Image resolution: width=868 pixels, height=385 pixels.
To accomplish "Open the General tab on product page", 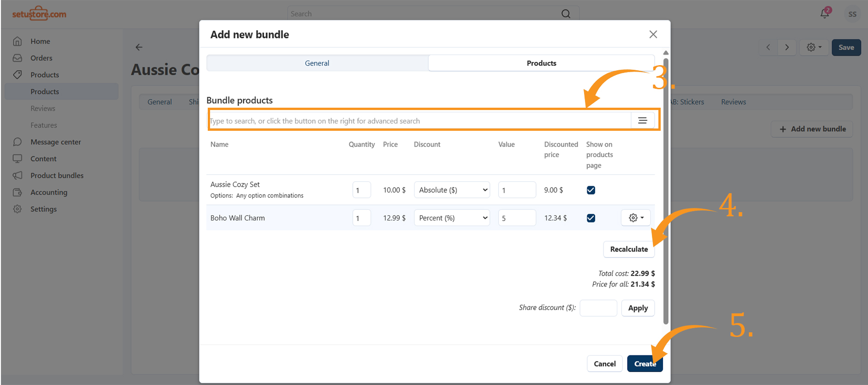I will pos(160,102).
